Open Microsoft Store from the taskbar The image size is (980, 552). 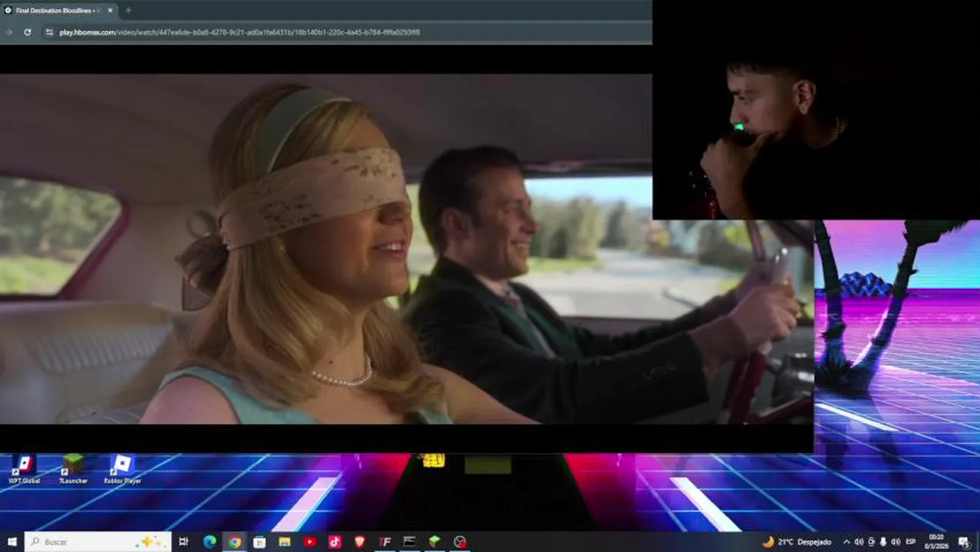point(259,541)
